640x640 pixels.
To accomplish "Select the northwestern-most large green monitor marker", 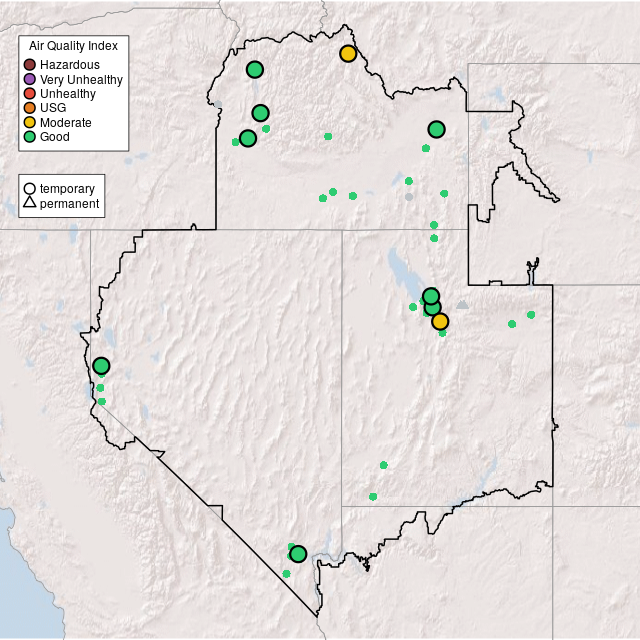I will pyautogui.click(x=255, y=69).
